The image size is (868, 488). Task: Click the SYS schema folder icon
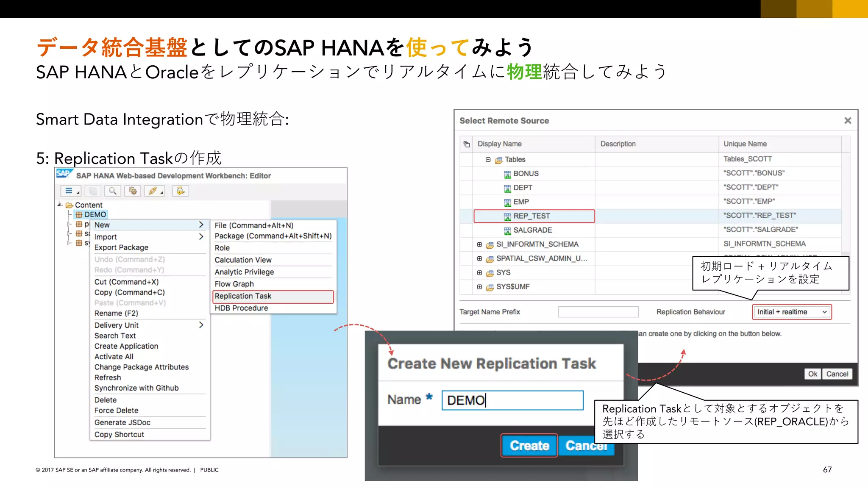click(x=490, y=273)
